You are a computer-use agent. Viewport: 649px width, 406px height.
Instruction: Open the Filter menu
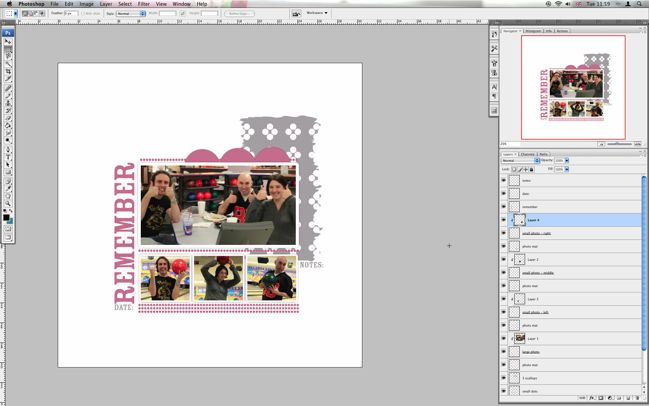(144, 4)
